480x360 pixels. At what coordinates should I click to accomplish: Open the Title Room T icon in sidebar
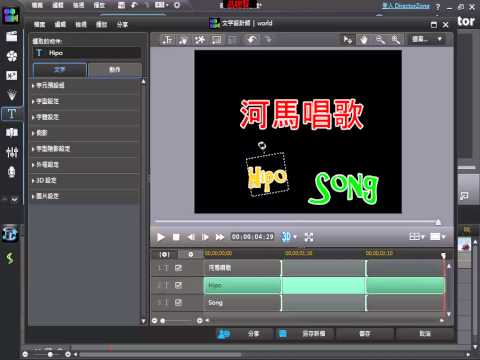[12, 114]
